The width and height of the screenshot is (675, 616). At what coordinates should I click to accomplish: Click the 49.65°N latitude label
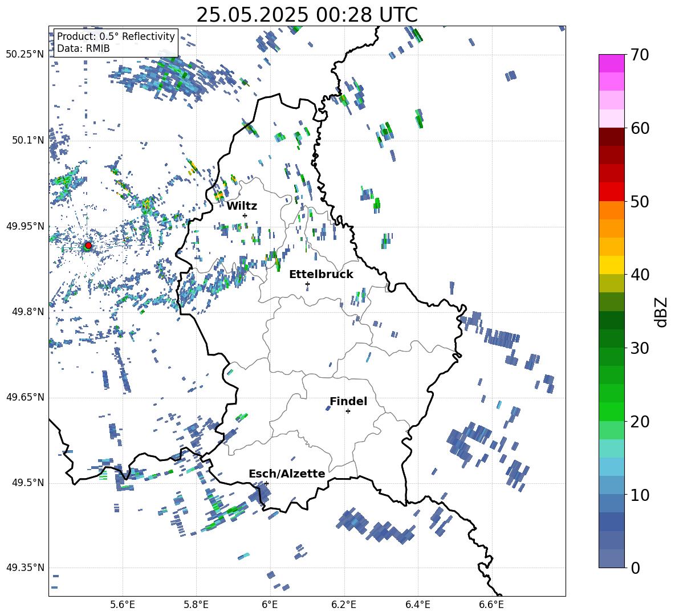(25, 397)
